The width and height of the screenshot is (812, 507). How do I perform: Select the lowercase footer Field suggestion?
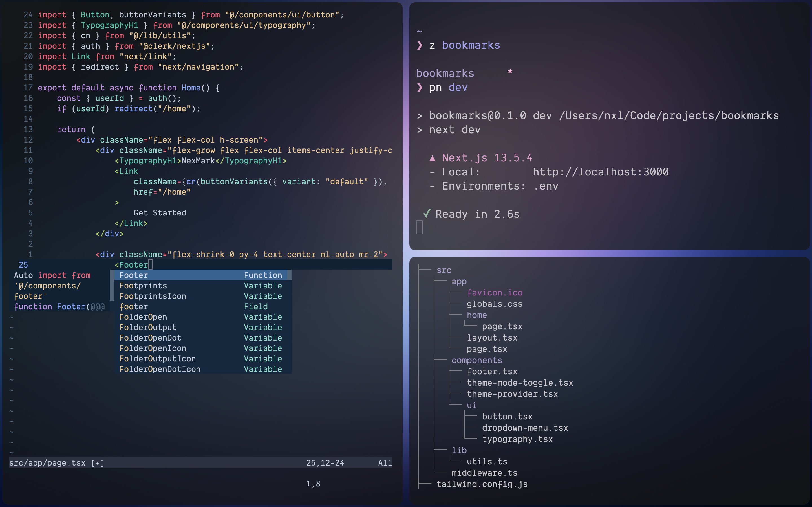tap(134, 306)
